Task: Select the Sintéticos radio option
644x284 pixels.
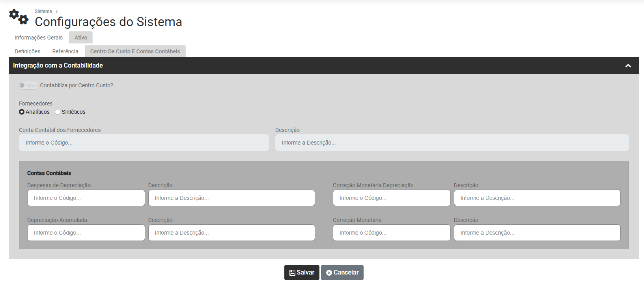Action: tap(58, 112)
